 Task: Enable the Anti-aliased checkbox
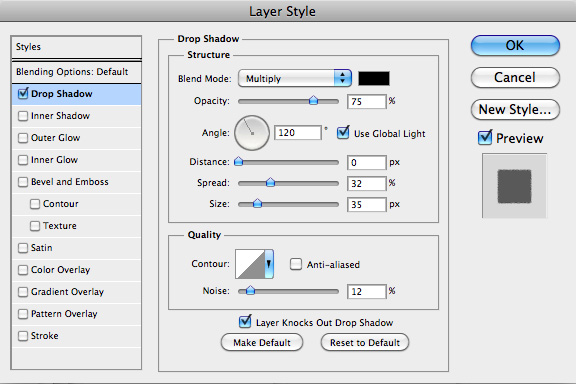(x=296, y=264)
